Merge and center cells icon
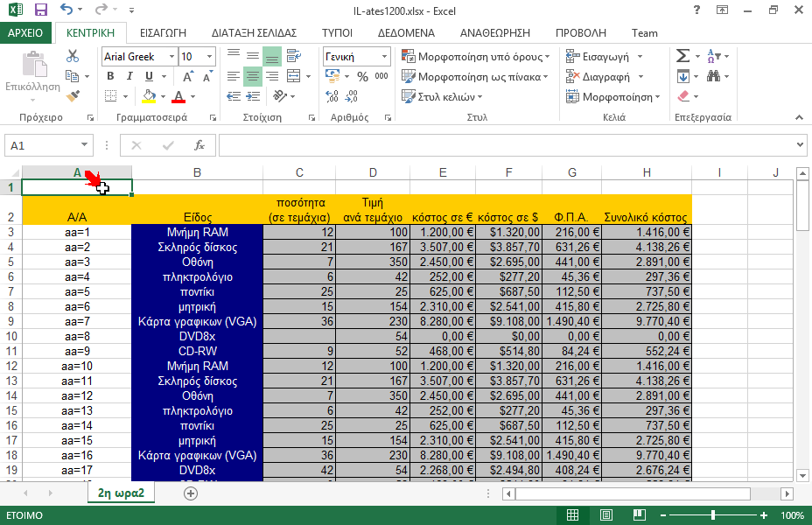Viewport: 812px width, 525px height. click(x=294, y=76)
